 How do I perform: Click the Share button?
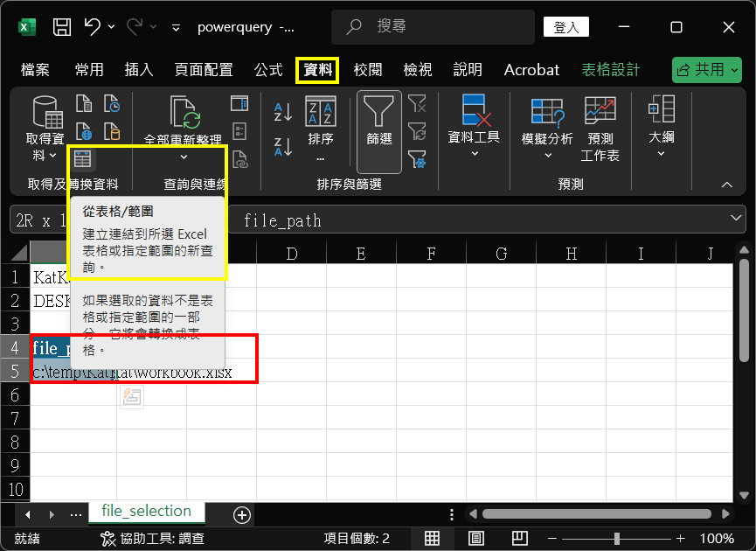coord(706,70)
